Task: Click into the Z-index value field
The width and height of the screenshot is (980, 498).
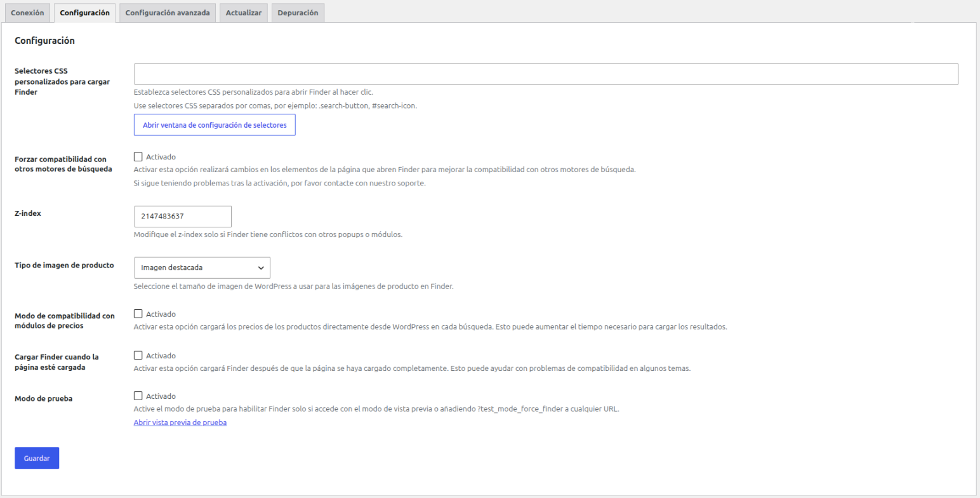Action: [x=183, y=217]
